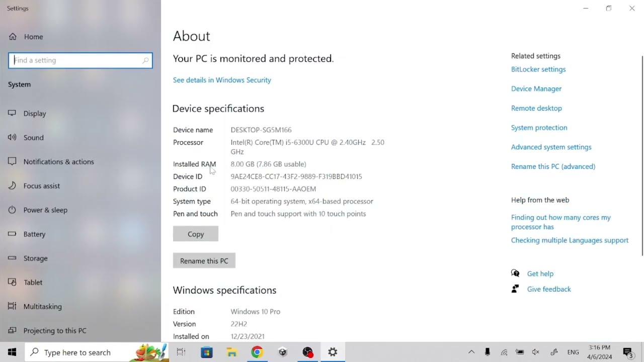This screenshot has width=644, height=362.
Task: Open Device Manager link
Action: coord(536,89)
